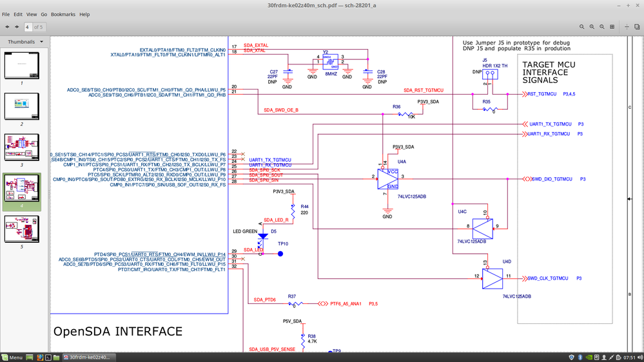Open the View menu

(31, 14)
